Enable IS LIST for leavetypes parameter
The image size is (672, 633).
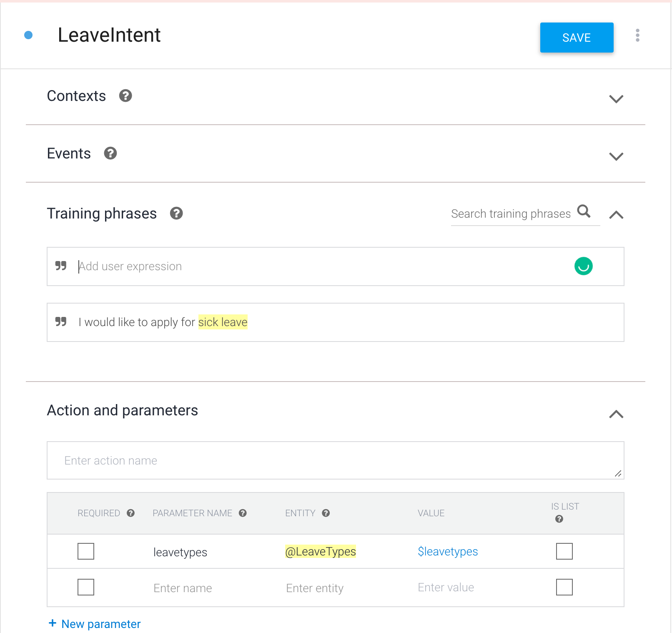[564, 551]
